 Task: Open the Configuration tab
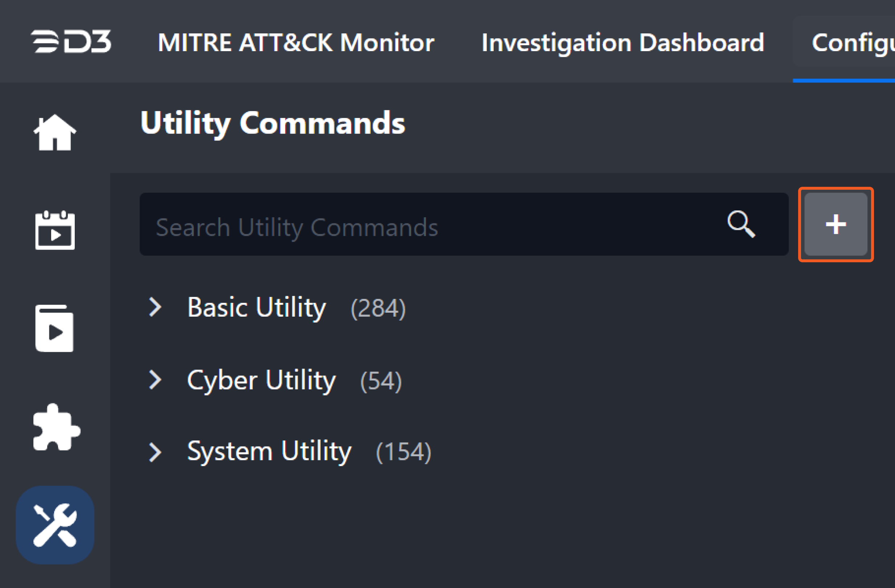[852, 42]
